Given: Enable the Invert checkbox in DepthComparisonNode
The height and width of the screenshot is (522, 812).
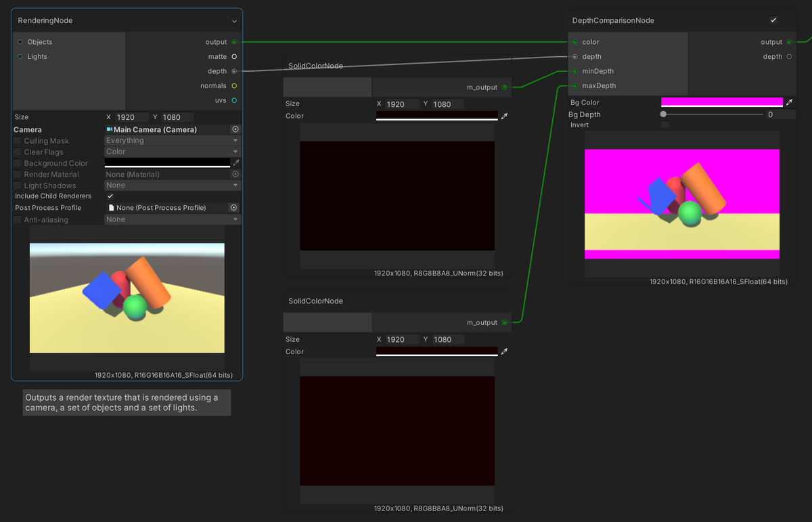Looking at the screenshot, I should (664, 125).
